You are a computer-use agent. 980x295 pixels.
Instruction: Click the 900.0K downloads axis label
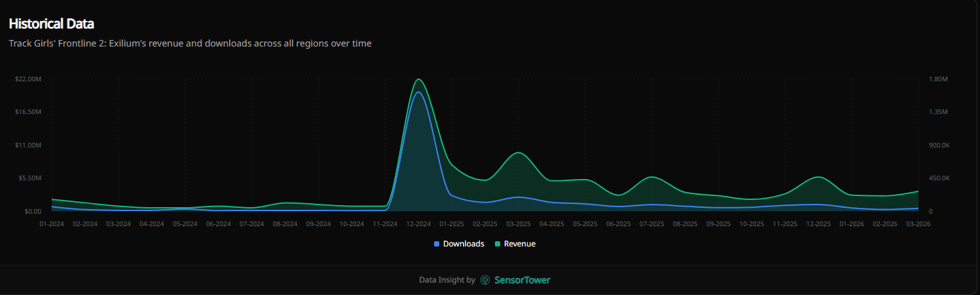(940, 145)
